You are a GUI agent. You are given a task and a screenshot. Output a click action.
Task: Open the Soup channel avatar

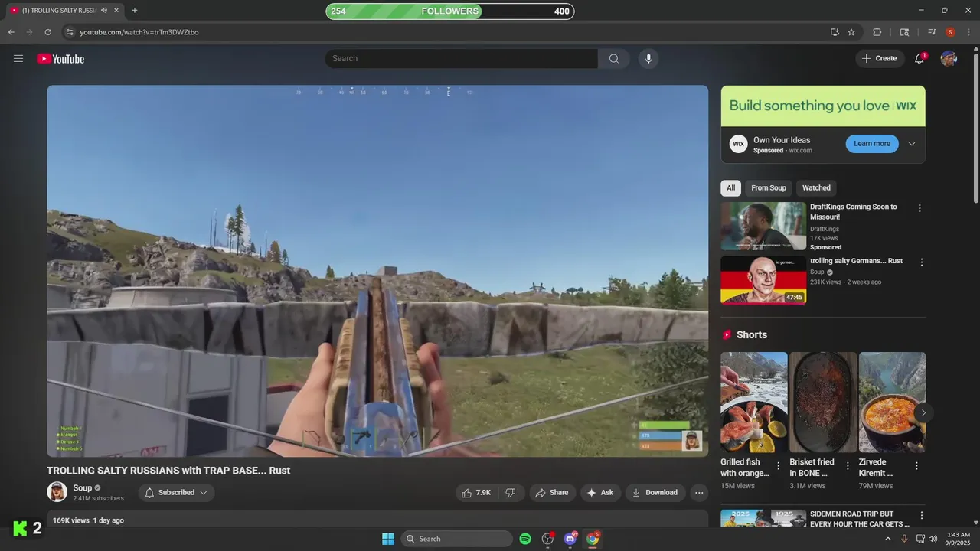[x=57, y=492]
